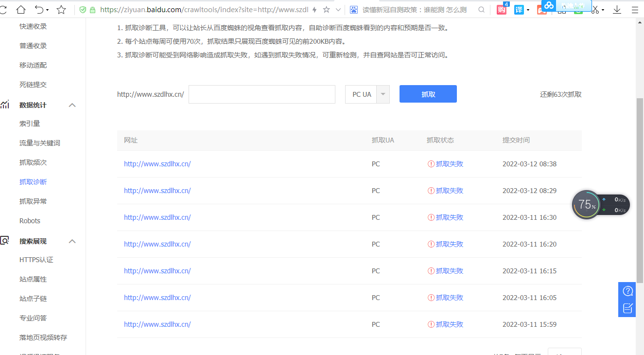The image size is (644, 355).
Task: Switch to the 抓取异常 section
Action: (33, 201)
